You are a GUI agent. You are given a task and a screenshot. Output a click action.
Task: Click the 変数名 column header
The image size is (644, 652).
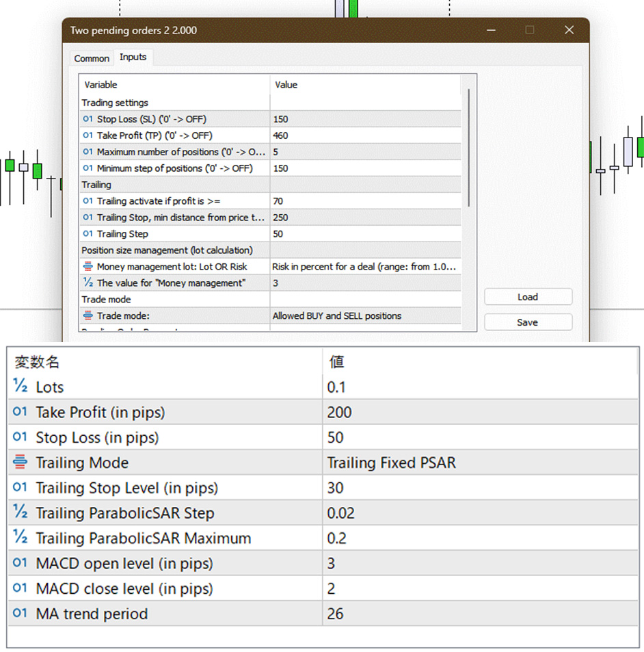pos(165,362)
